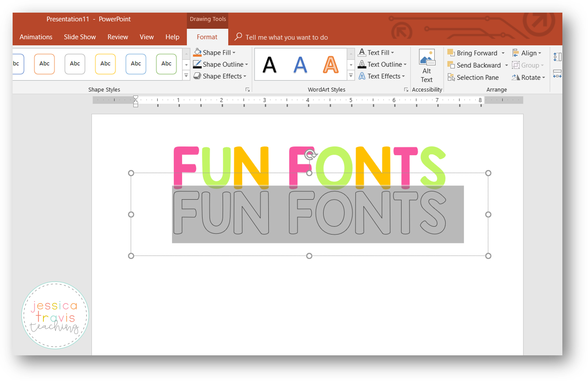The width and height of the screenshot is (588, 381).
Task: Open the Shape Styles dialog launcher
Action: pyautogui.click(x=248, y=90)
